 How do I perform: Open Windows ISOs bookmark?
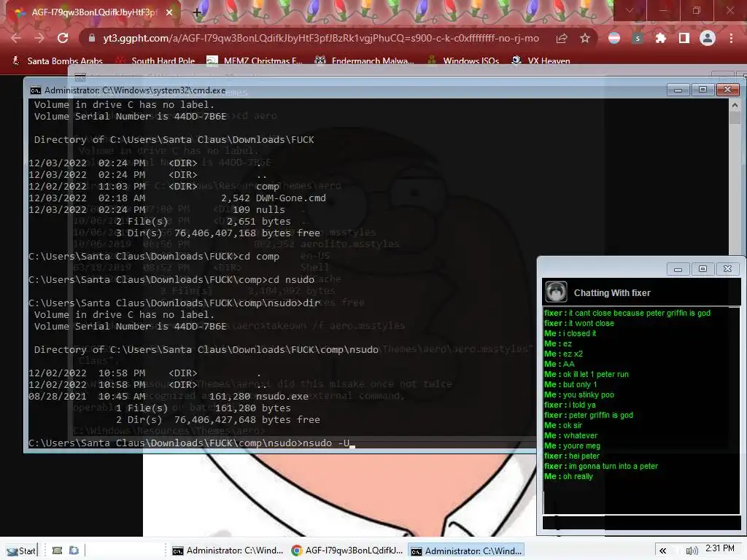(x=463, y=61)
